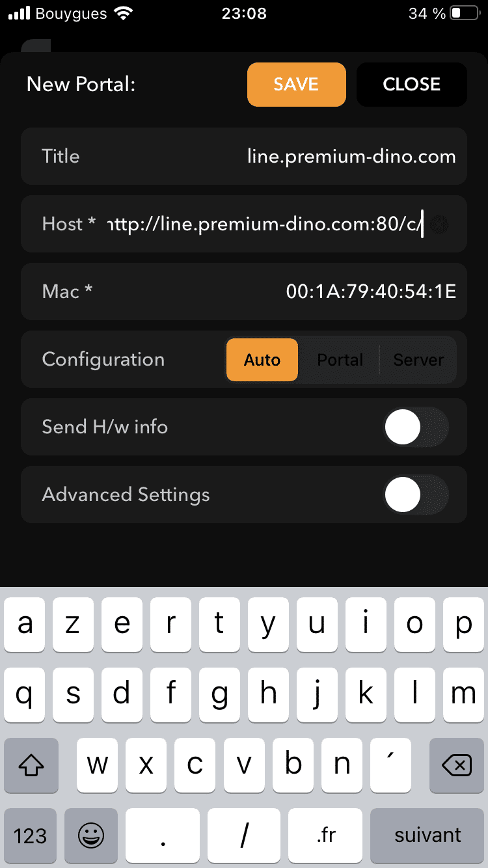Enable the Advanced Settings switch

416,495
